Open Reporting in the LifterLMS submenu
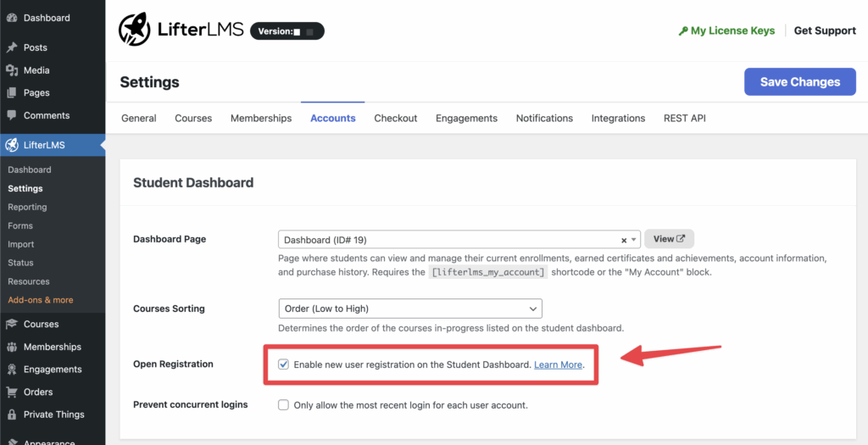 click(27, 207)
